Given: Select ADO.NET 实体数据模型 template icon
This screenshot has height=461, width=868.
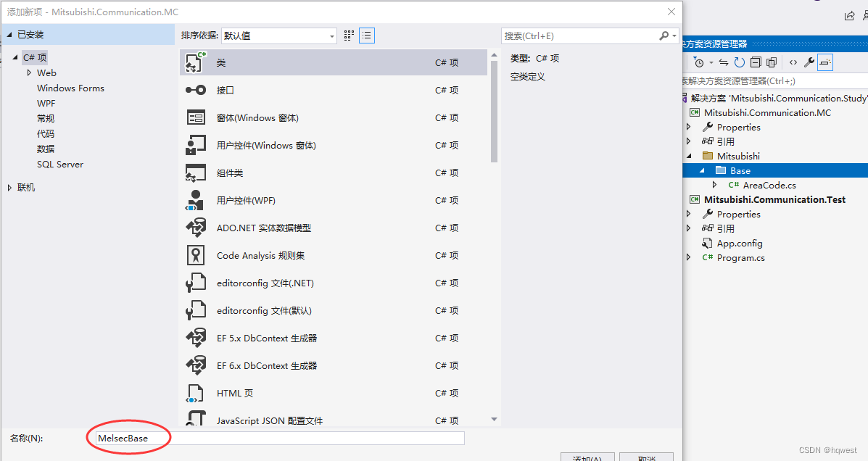Looking at the screenshot, I should click(195, 228).
